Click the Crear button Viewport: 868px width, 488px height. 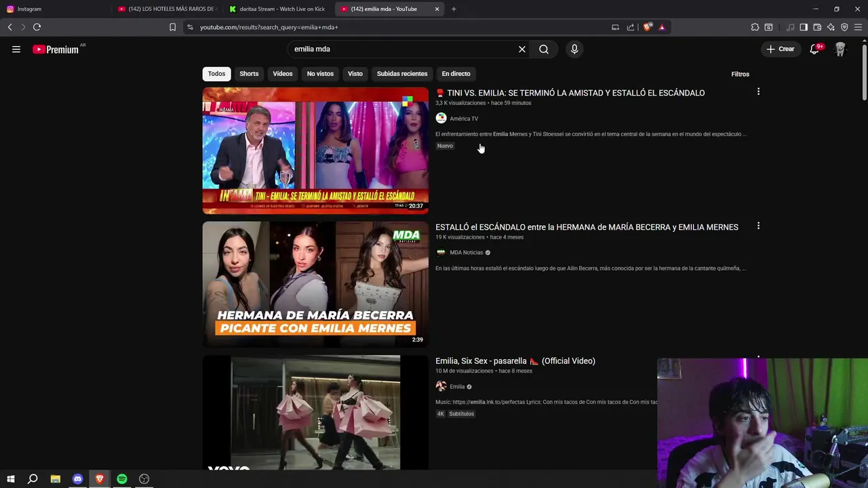click(x=781, y=49)
